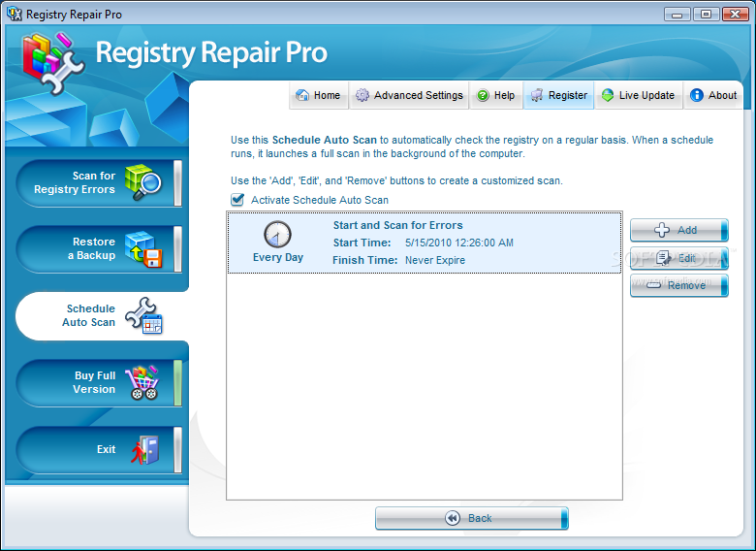Click the title bar application icon
The image size is (756, 551).
(15, 14)
